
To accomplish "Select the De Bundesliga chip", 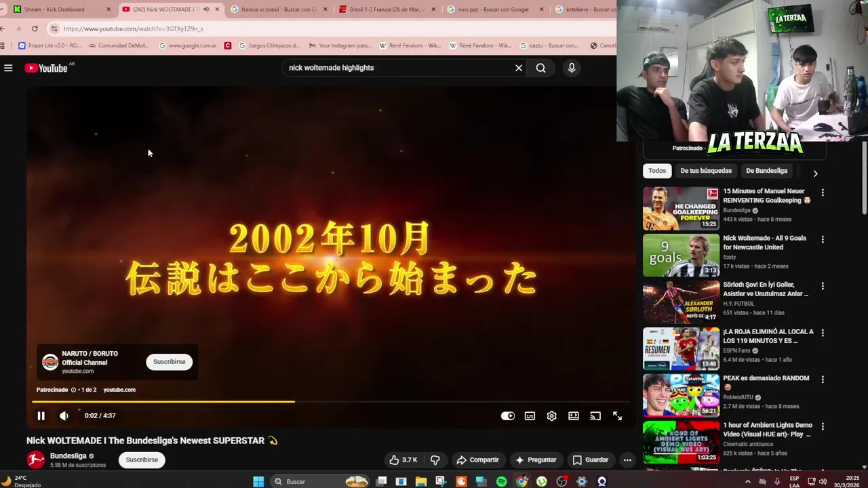I will click(766, 171).
